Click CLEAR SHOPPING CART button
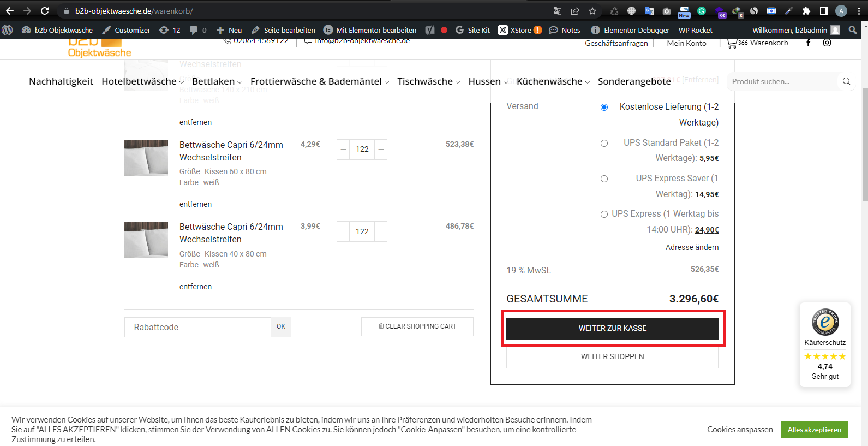 click(x=417, y=326)
